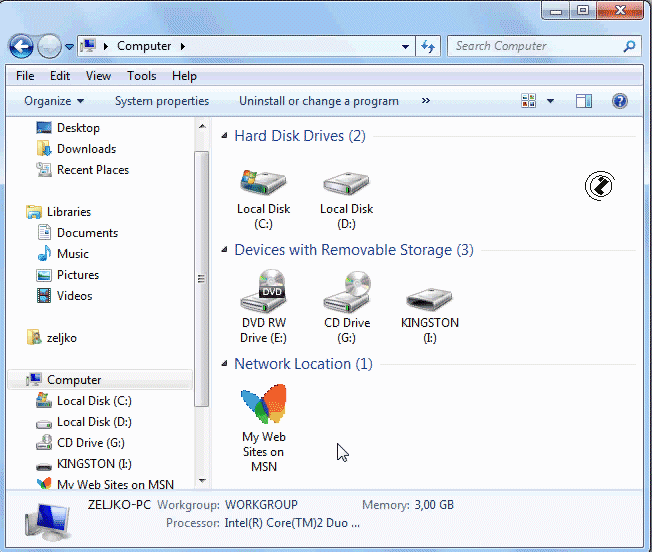Go back with the Back arrow button
The image size is (652, 552).
pyautogui.click(x=21, y=46)
